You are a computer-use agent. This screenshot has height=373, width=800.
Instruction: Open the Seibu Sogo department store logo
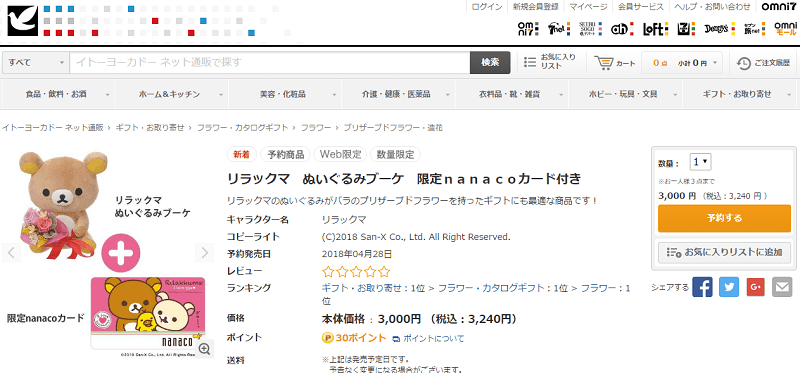(x=591, y=29)
